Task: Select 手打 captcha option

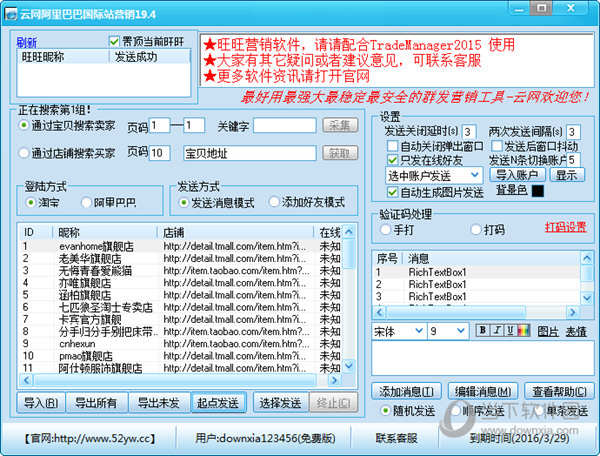Action: click(385, 230)
